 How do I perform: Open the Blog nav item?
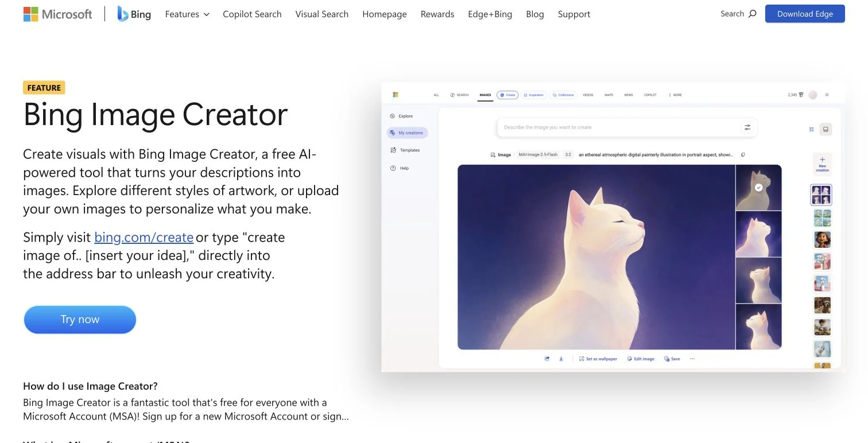[534, 14]
